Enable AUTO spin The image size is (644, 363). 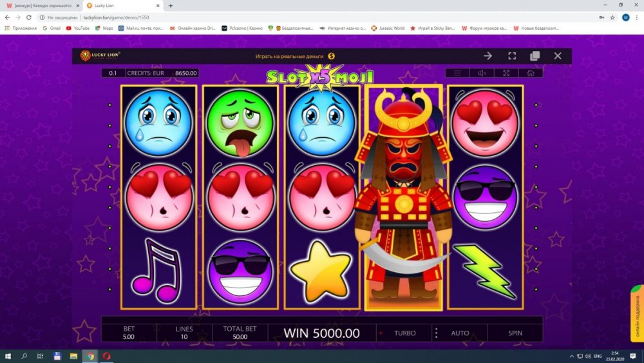point(460,333)
